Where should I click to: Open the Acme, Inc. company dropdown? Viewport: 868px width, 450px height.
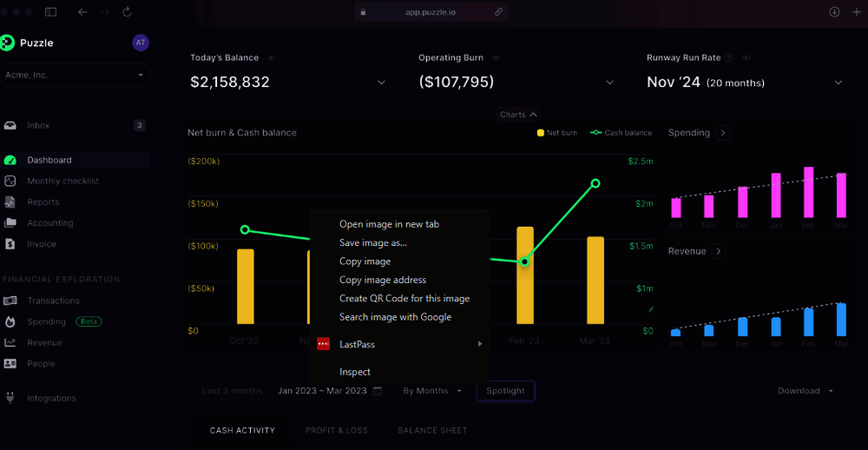75,76
